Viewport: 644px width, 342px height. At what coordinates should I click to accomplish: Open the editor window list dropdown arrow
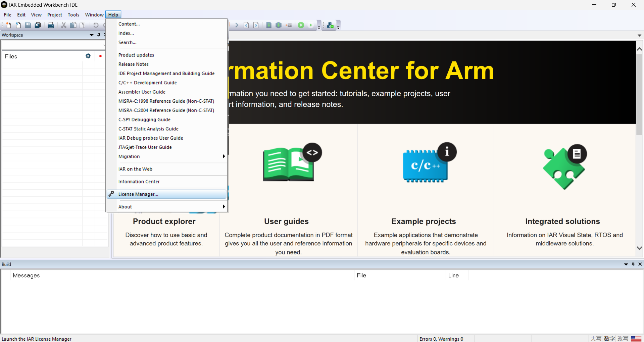pos(639,35)
